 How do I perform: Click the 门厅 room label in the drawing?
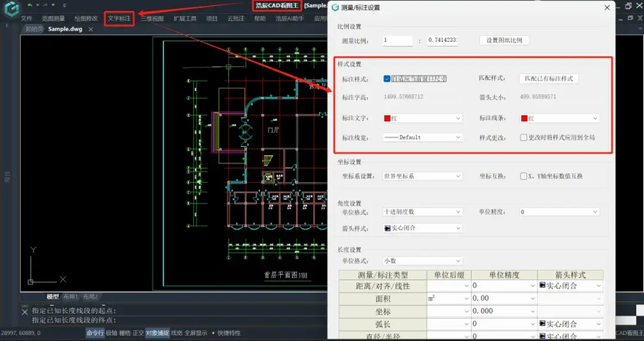(x=274, y=130)
